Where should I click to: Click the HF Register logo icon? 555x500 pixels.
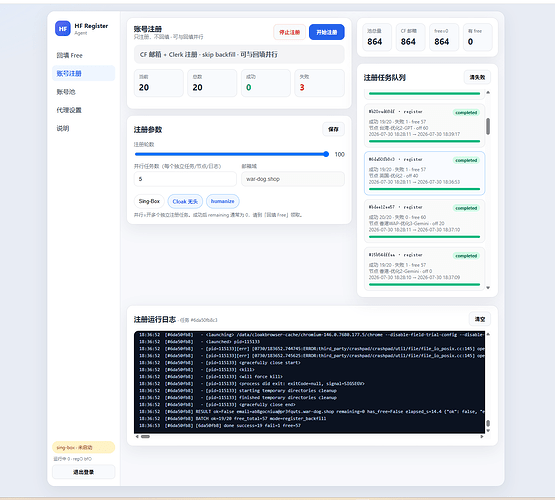click(x=63, y=29)
